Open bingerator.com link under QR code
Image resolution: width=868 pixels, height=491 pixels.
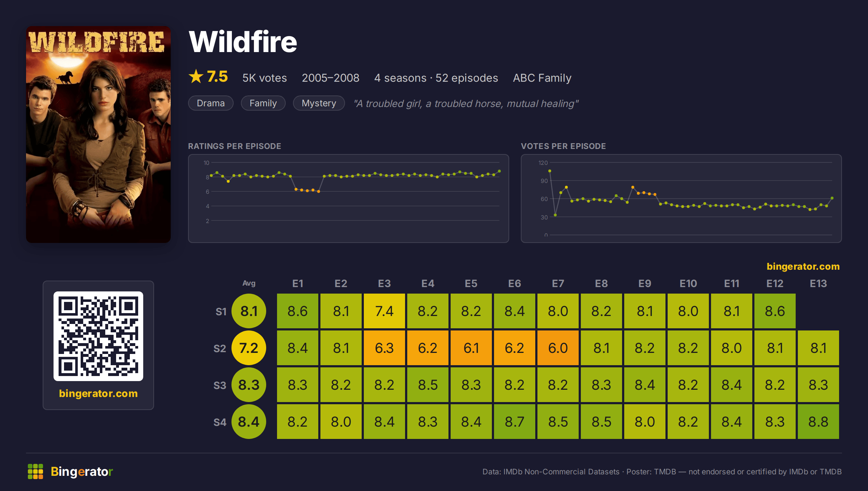98,393
